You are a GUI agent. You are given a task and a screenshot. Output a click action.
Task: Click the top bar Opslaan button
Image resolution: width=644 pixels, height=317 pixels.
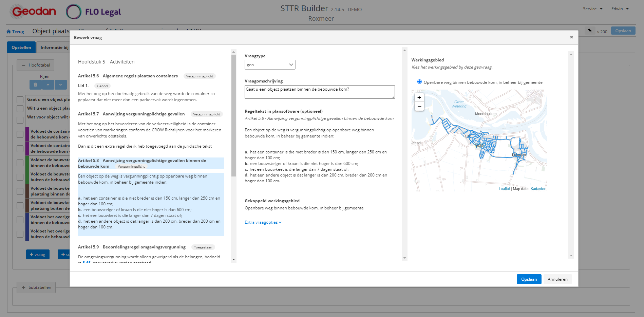click(623, 31)
